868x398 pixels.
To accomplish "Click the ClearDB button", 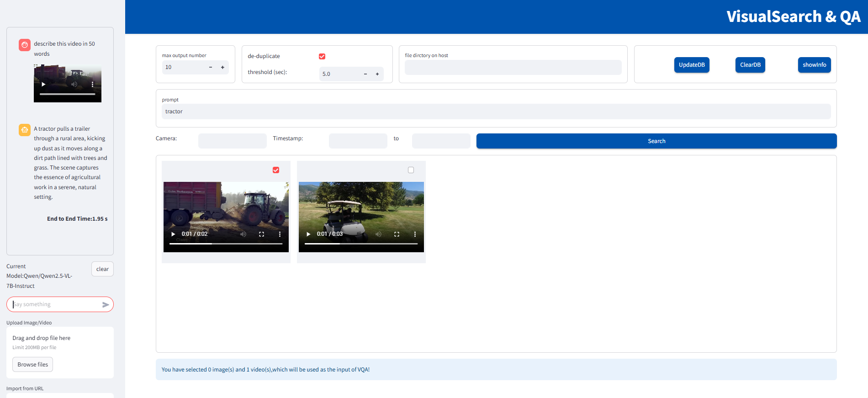I will point(750,65).
